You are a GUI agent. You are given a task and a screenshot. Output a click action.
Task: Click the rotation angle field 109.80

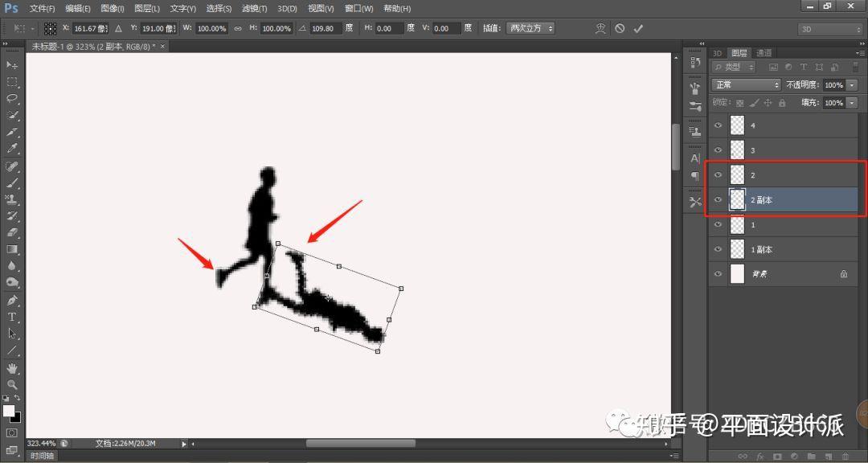[x=325, y=28]
